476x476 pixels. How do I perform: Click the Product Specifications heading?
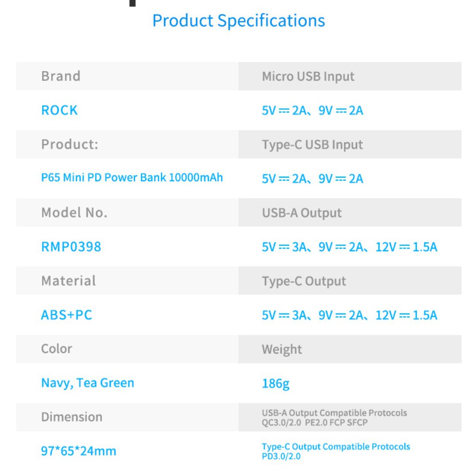point(238,21)
